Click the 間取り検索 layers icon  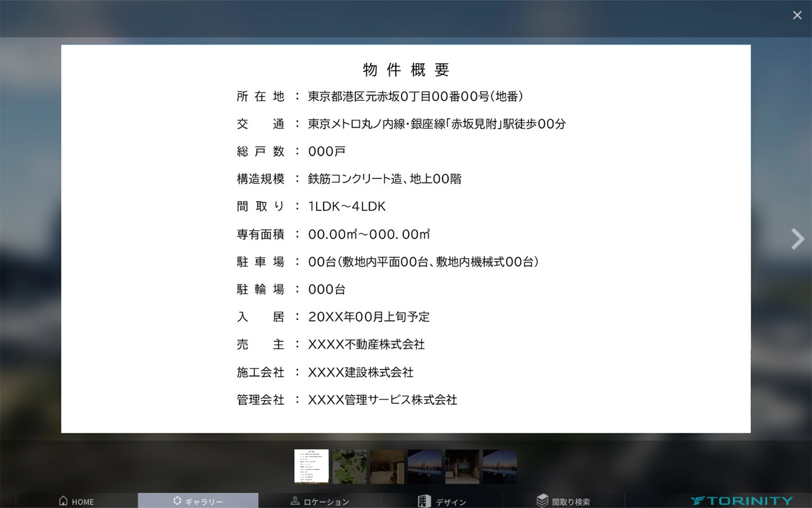tap(542, 500)
